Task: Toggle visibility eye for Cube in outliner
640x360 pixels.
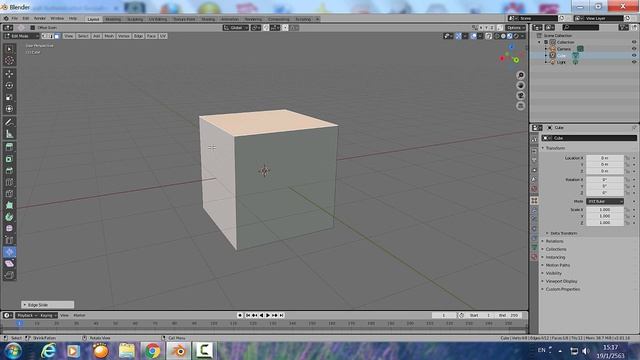Action: [634, 55]
